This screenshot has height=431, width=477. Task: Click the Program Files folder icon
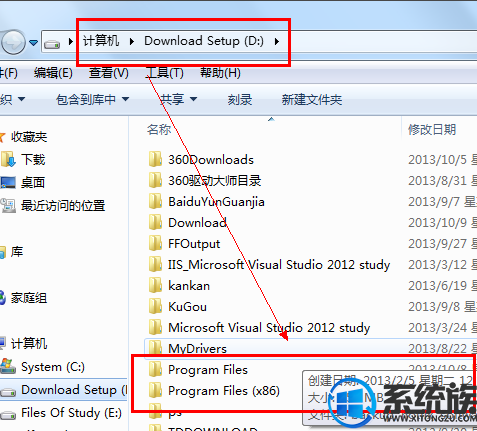(155, 369)
